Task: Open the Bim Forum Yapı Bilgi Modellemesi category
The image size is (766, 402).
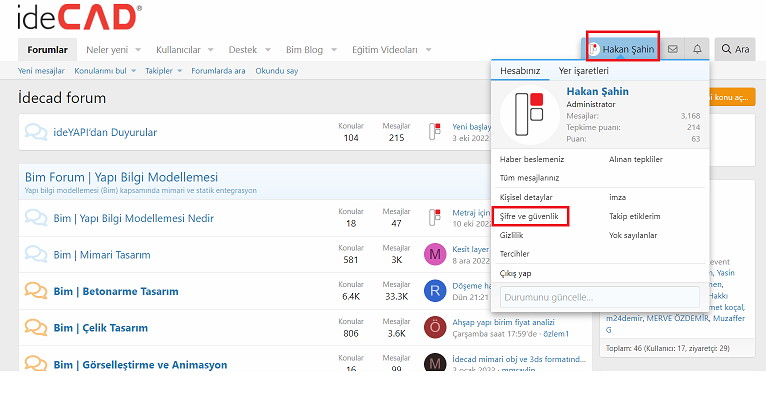Action: [x=121, y=177]
